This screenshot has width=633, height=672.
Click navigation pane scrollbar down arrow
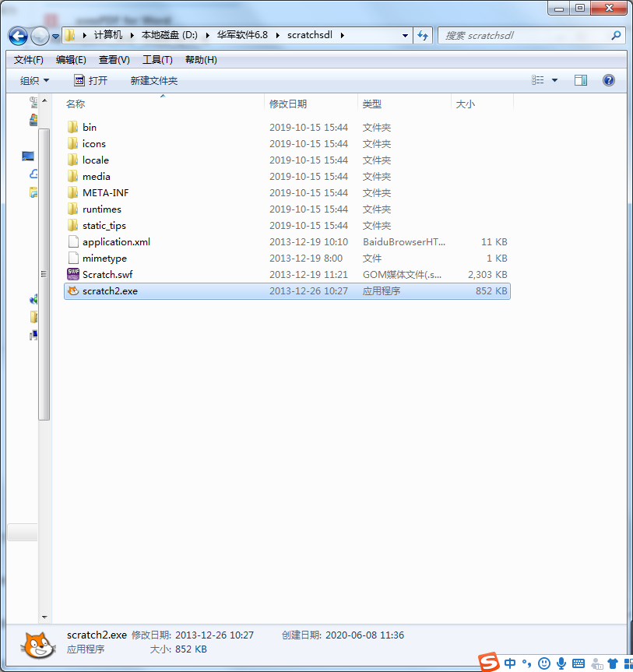point(44,617)
